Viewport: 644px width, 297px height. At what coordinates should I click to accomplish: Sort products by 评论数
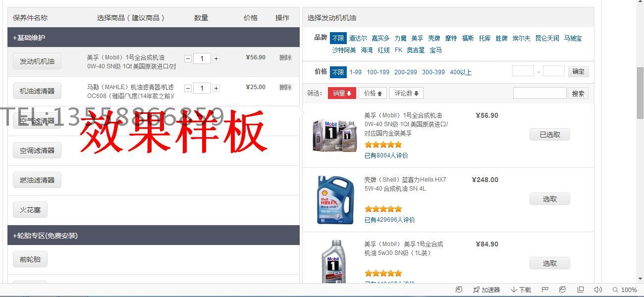pyautogui.click(x=406, y=93)
